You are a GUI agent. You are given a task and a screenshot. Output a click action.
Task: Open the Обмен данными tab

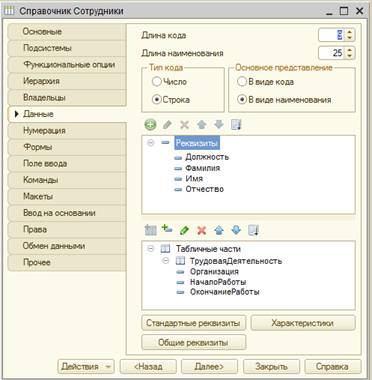(x=67, y=246)
